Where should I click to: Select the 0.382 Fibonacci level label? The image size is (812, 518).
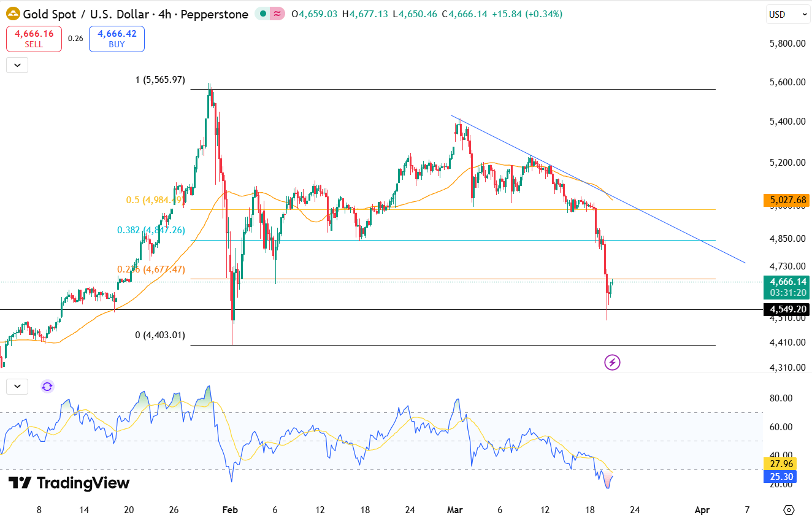click(151, 230)
